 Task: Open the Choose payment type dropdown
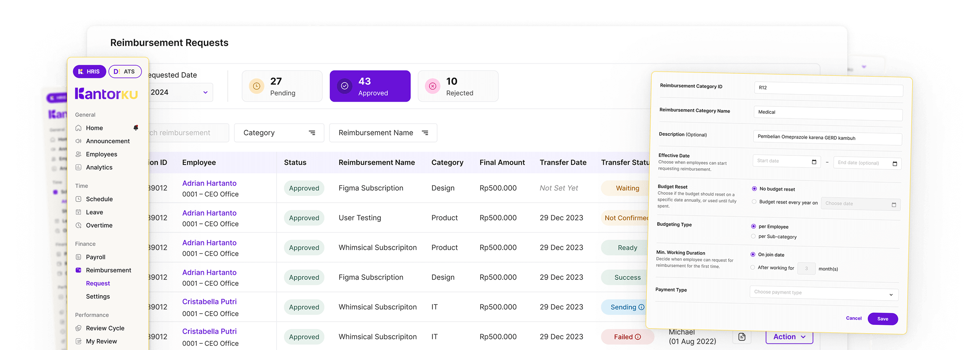(824, 293)
